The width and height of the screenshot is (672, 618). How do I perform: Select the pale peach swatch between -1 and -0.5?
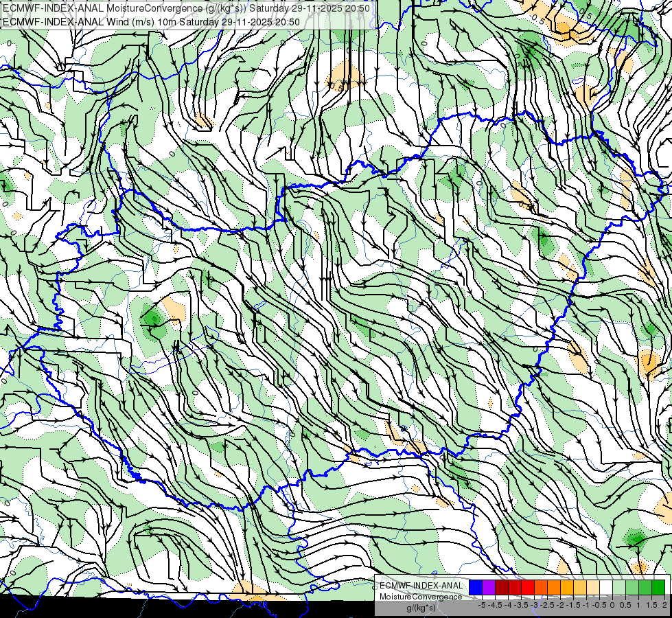[x=593, y=588]
